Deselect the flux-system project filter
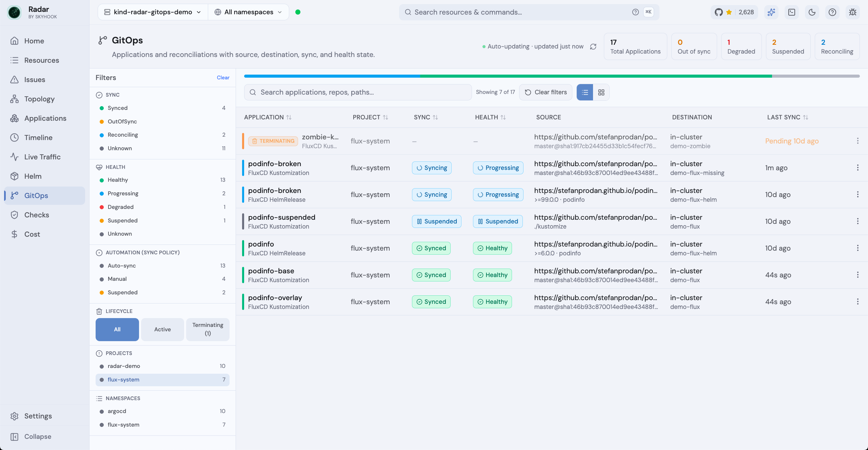868x450 pixels. (162, 380)
